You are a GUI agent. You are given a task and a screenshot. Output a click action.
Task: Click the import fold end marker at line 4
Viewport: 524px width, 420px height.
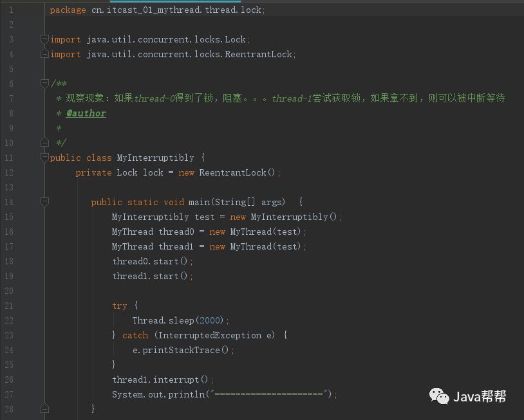(44, 54)
